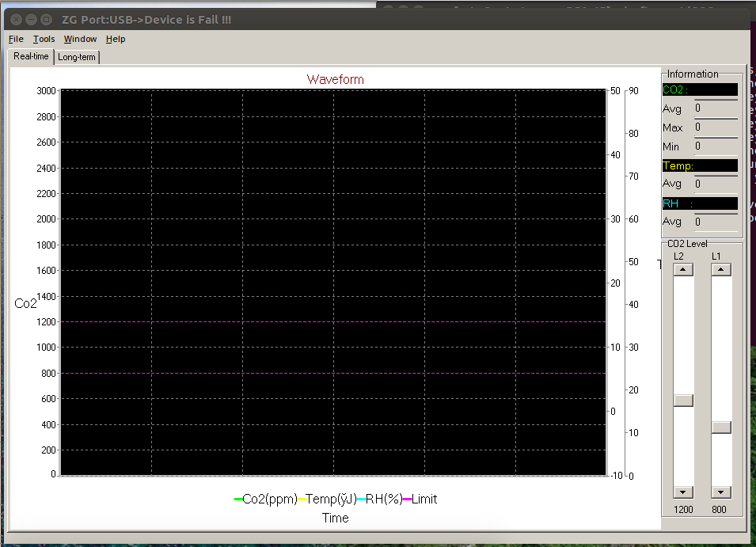Click the yellow Temp header label

click(x=700, y=165)
